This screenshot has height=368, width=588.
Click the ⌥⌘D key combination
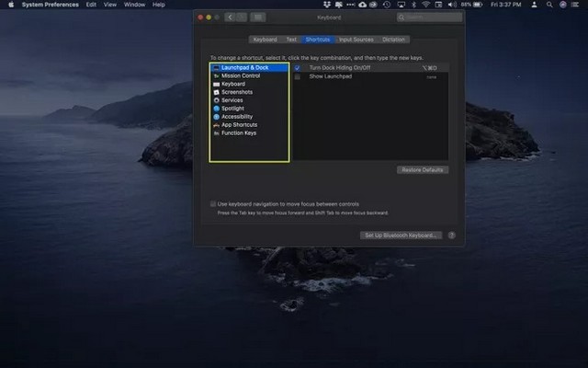pyautogui.click(x=429, y=68)
